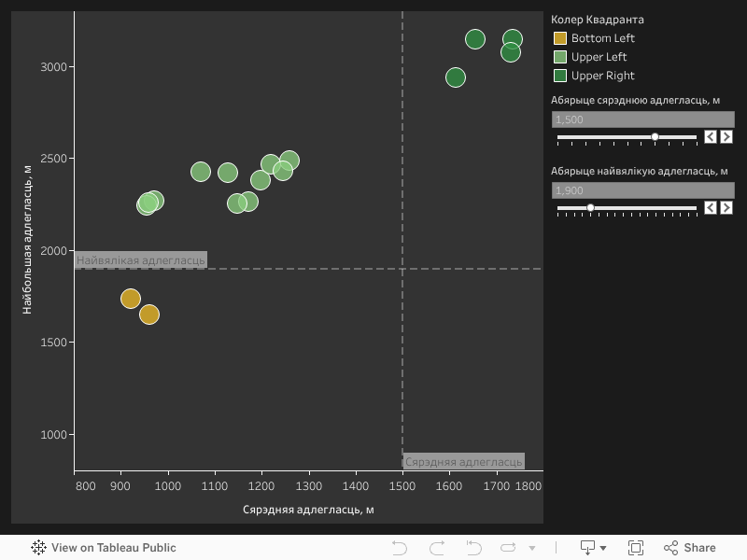747x560 pixels.
Task: Increase largest distance value with right arrow
Action: tap(726, 208)
